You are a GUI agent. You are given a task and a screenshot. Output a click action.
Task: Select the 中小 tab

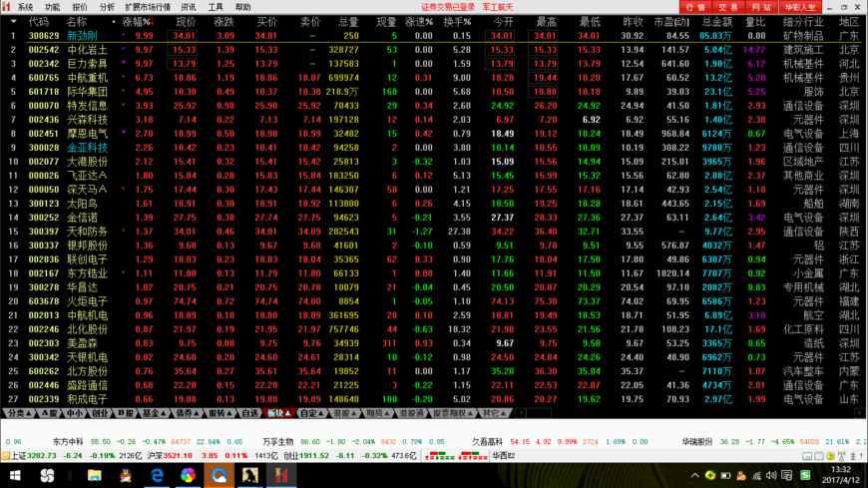[x=74, y=413]
